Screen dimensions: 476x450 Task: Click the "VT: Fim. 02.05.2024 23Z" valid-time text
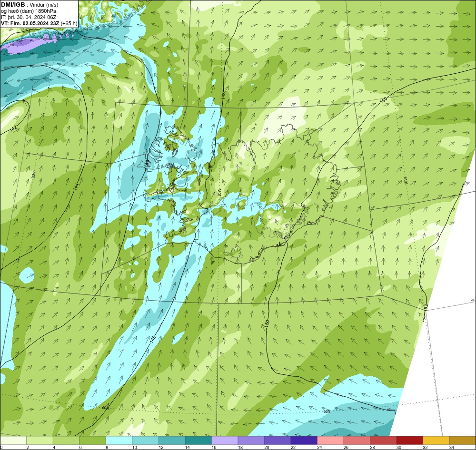click(x=30, y=23)
